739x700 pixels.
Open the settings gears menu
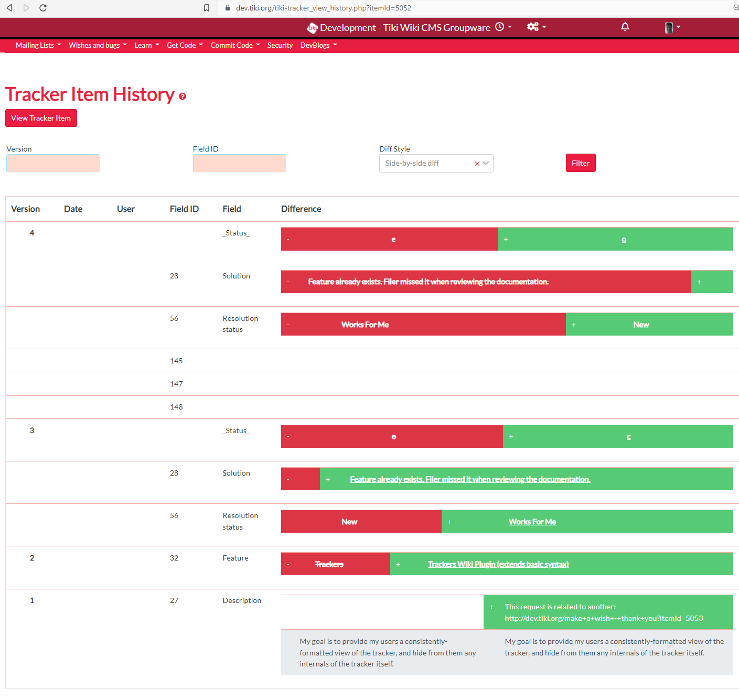(x=537, y=27)
